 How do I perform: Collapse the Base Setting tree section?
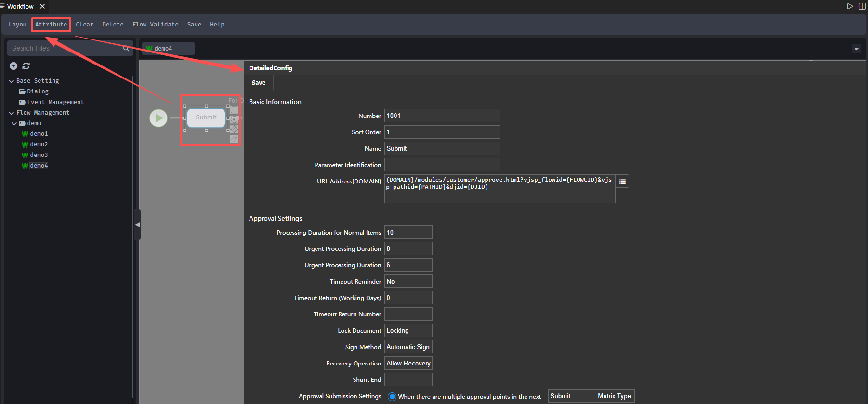coord(11,81)
